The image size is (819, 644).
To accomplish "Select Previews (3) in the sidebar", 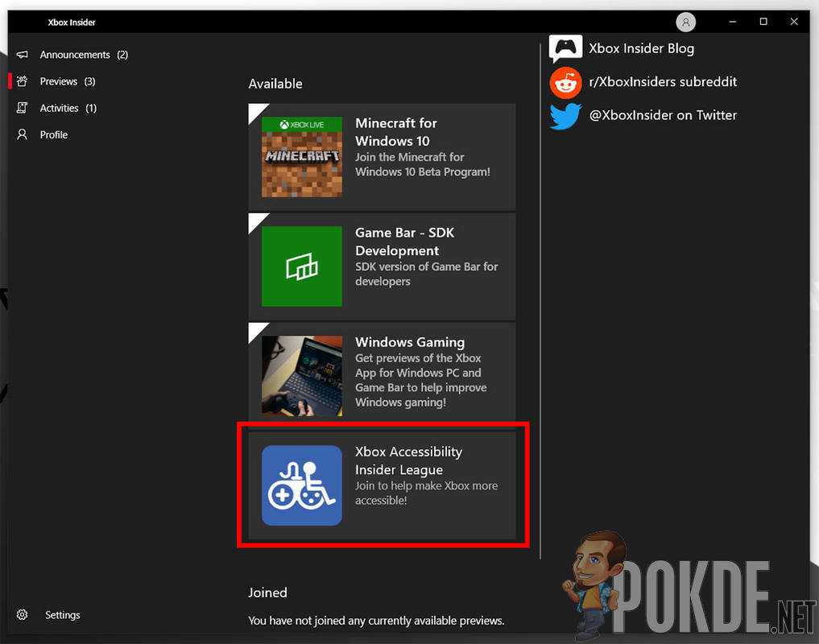I will pos(68,81).
